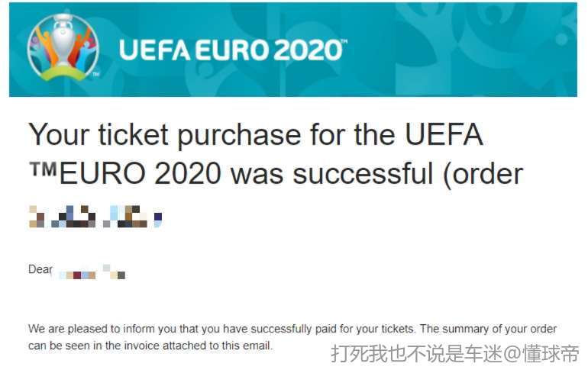Click the UEFA EURO 2020 banner wordmark
The height and width of the screenshot is (373, 588).
tap(232, 50)
